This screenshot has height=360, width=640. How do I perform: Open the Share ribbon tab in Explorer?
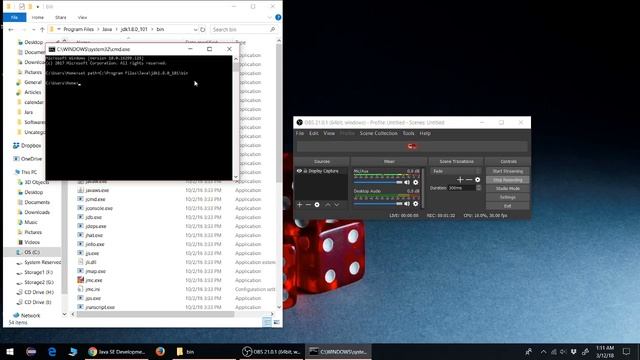[60, 18]
